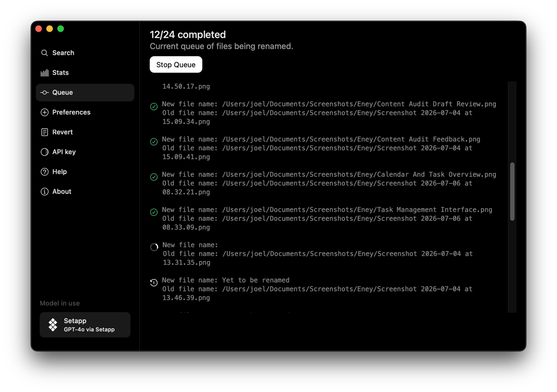
Task: Click the green full-screen window button
Action: (61, 29)
